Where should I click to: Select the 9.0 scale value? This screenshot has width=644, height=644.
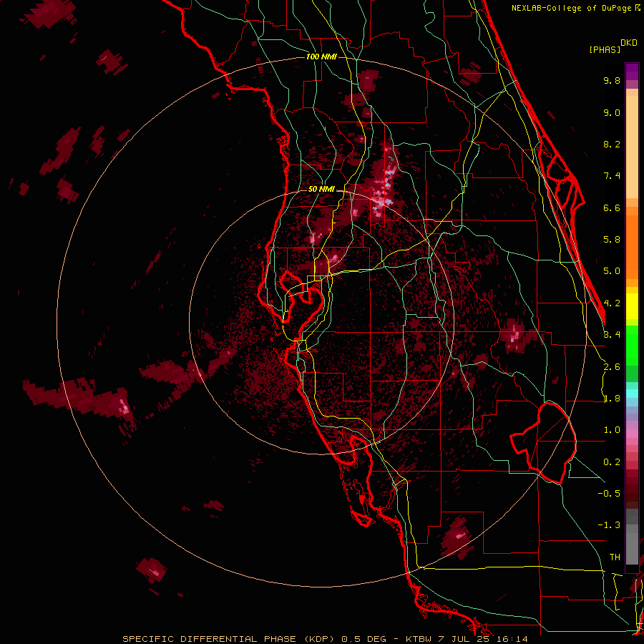click(612, 112)
